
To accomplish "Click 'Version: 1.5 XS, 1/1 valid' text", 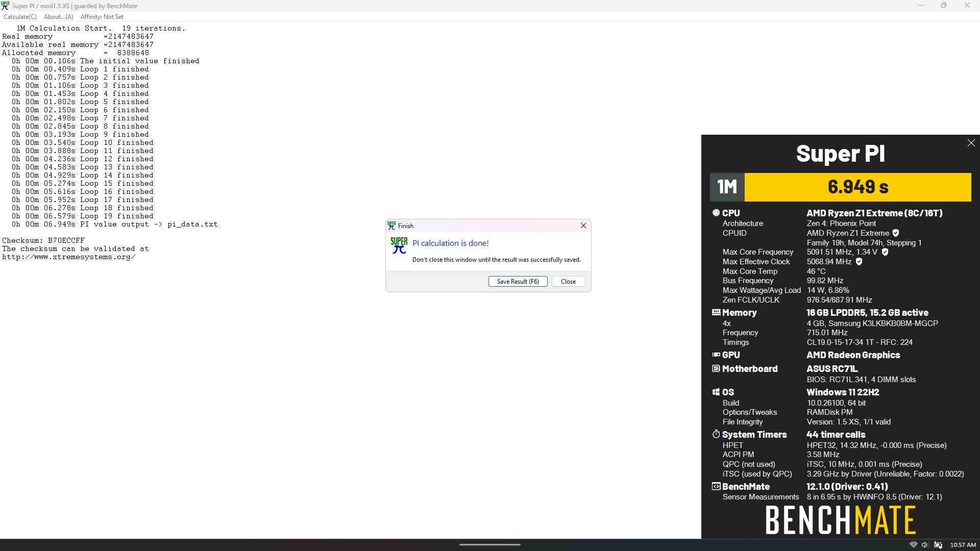I will tap(848, 422).
